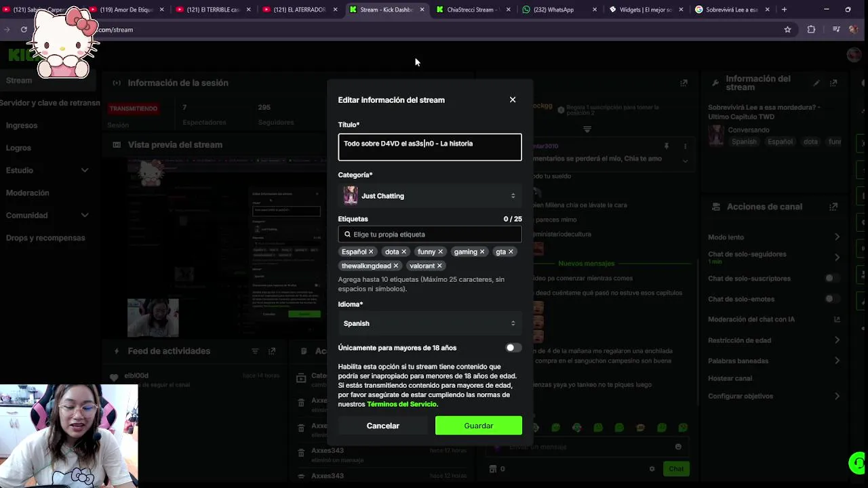The height and width of the screenshot is (488, 868).
Task: Remove the gta tag
Action: coord(511,251)
